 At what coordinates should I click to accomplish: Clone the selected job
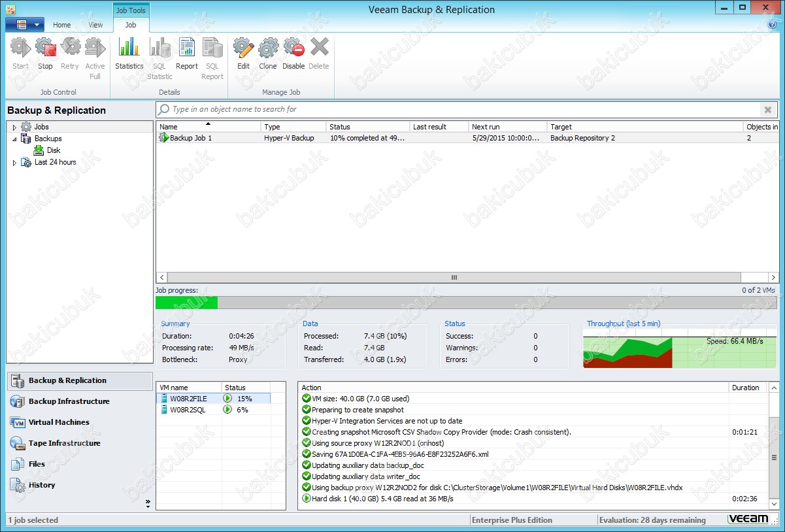[268, 48]
